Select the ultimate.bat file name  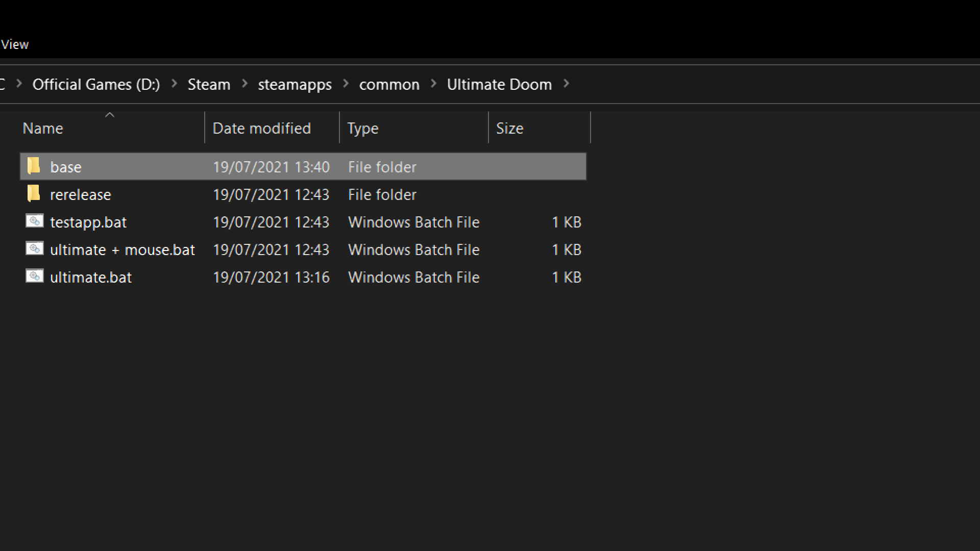(x=91, y=277)
